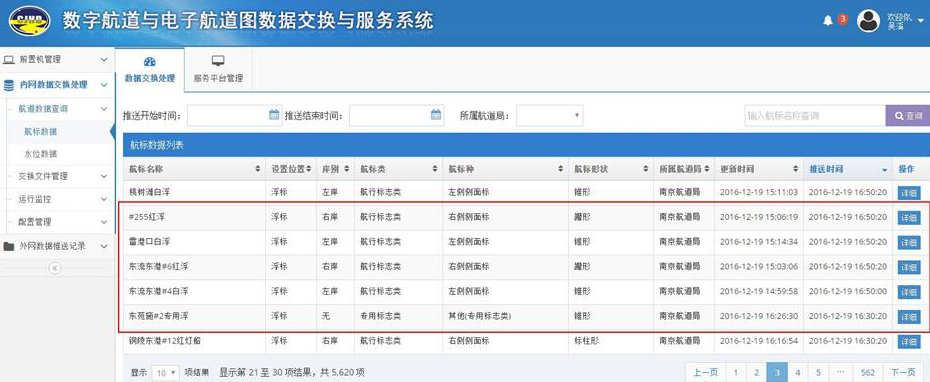
Task: Open the notification bell icon
Action: [828, 21]
